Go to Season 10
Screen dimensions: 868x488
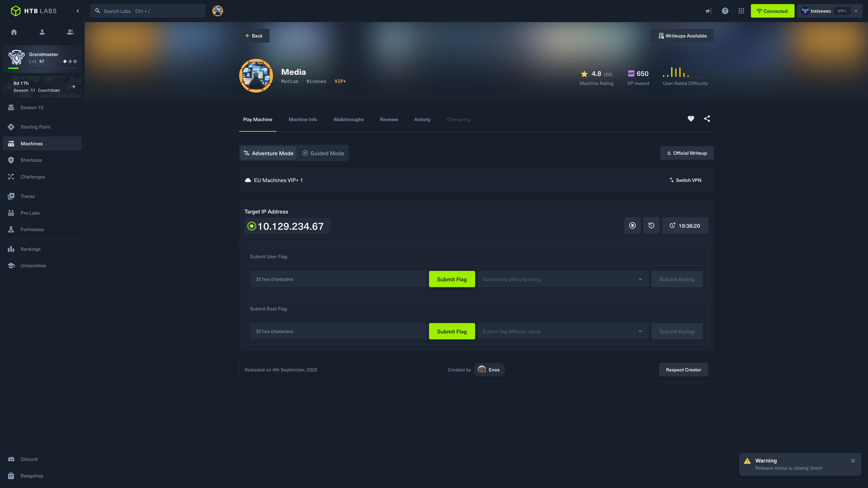point(42,108)
